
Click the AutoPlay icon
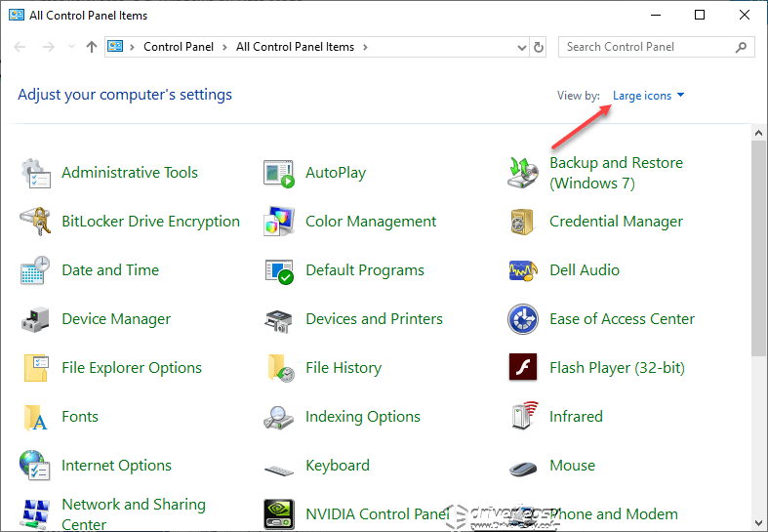point(279,173)
